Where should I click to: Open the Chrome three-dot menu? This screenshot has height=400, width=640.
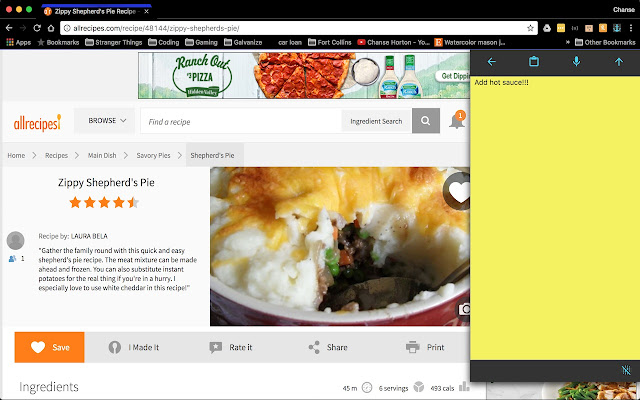click(631, 28)
